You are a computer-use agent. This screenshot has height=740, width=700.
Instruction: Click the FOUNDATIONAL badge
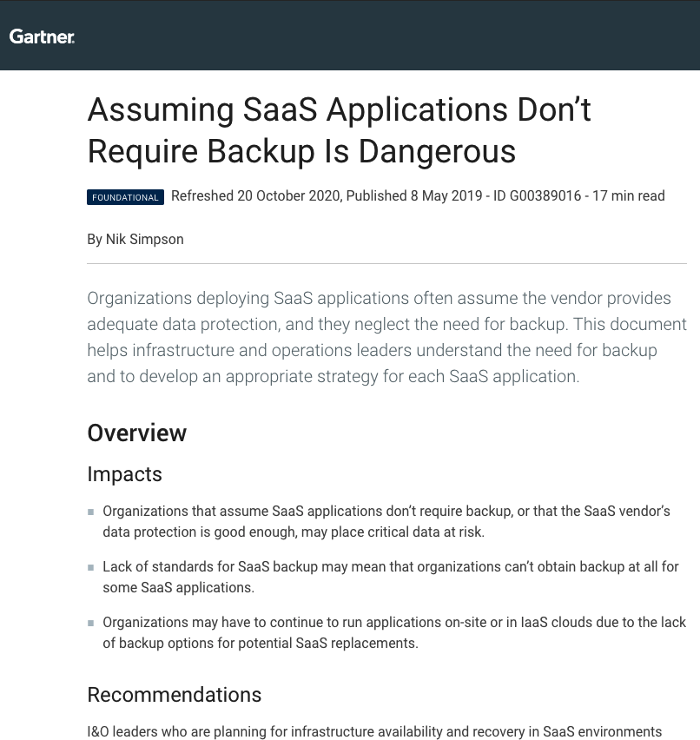click(x=126, y=197)
